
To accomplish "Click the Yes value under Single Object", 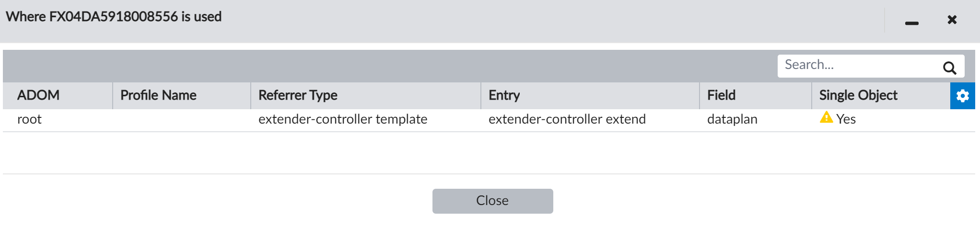I will pyautogui.click(x=846, y=119).
